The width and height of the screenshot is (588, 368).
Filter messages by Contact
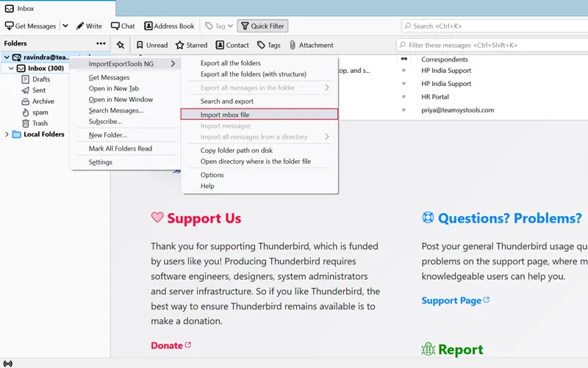pyautogui.click(x=232, y=45)
